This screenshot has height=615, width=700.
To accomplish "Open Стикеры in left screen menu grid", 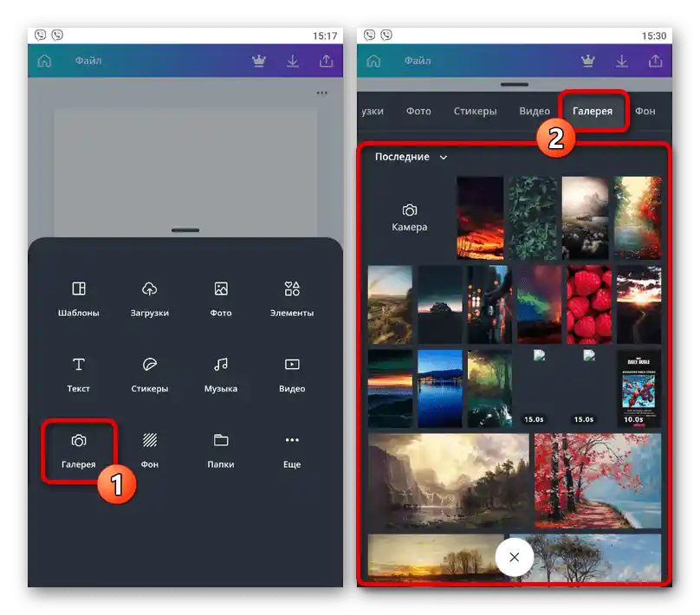I will click(150, 375).
